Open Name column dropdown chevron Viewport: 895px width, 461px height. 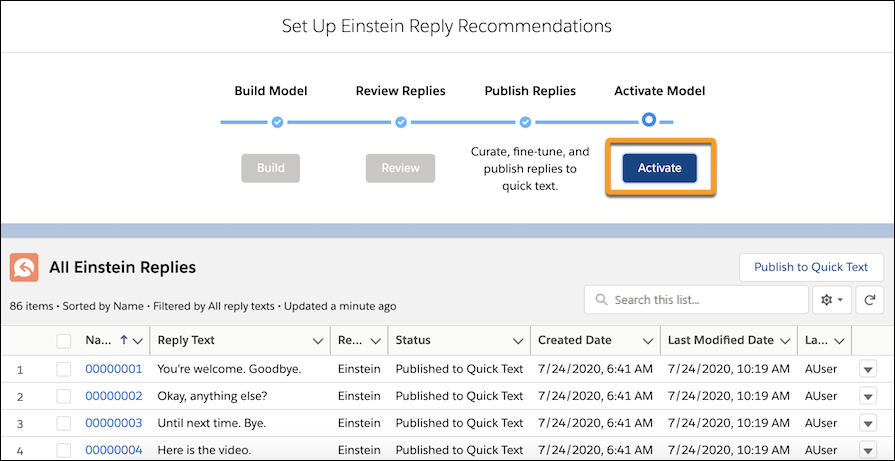[x=137, y=341]
